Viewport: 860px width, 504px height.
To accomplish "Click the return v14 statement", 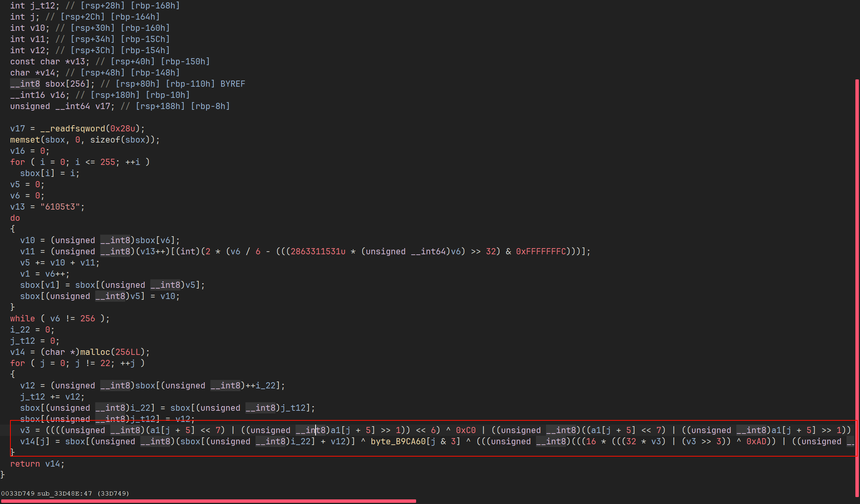I will click(37, 464).
